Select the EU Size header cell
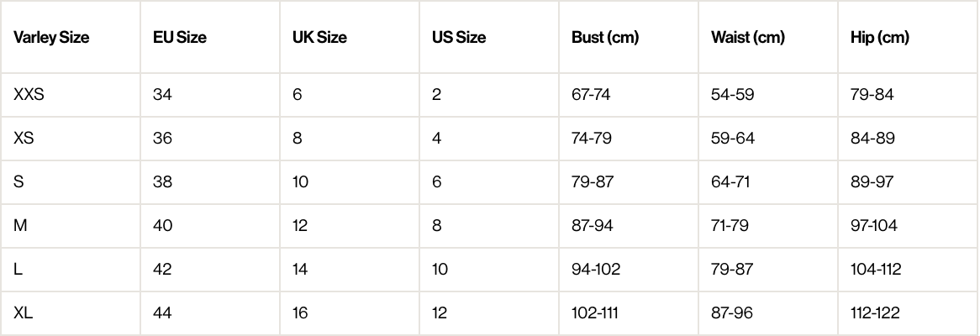 point(180,38)
